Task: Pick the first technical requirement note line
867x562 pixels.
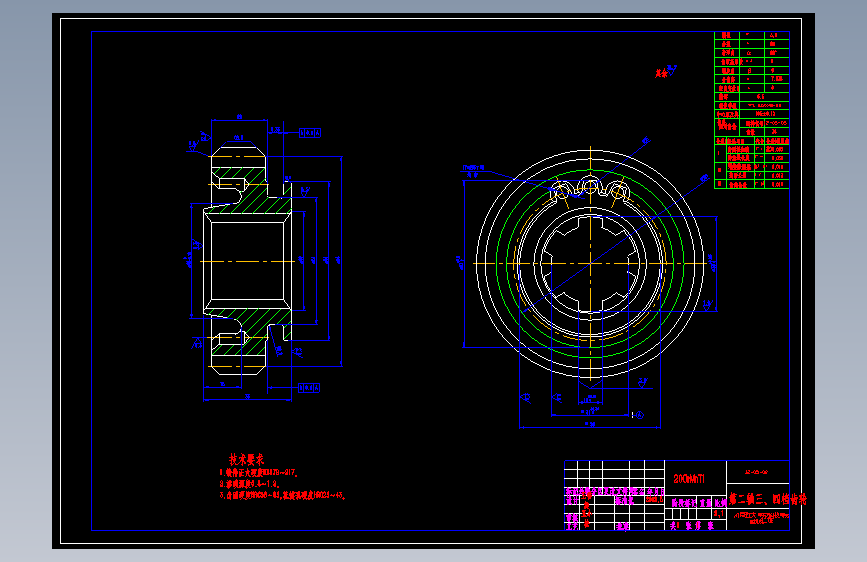Action: point(259,473)
